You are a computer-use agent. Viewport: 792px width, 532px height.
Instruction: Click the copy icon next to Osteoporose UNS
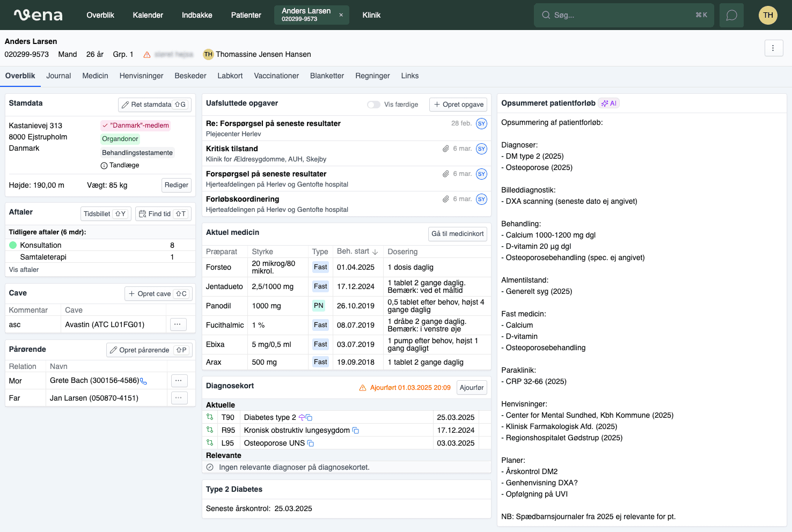click(x=310, y=443)
